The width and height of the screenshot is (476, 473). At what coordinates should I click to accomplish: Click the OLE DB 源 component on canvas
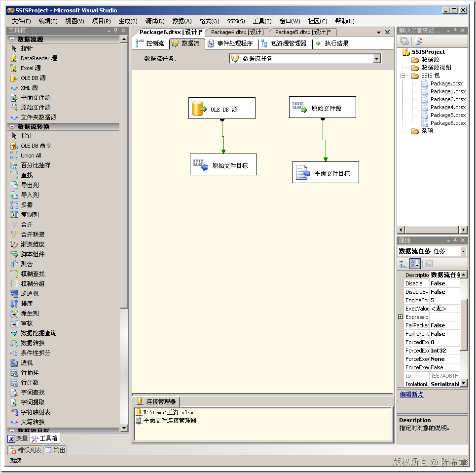point(222,109)
